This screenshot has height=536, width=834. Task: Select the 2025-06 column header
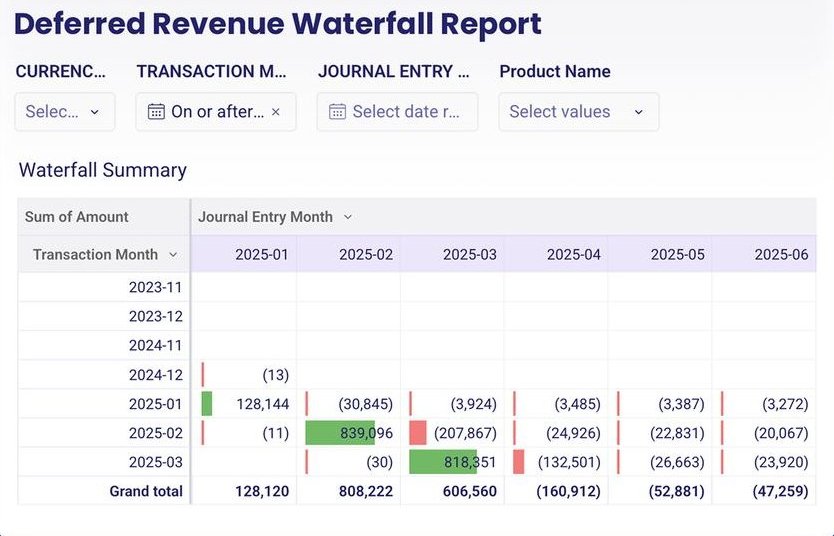click(x=764, y=254)
